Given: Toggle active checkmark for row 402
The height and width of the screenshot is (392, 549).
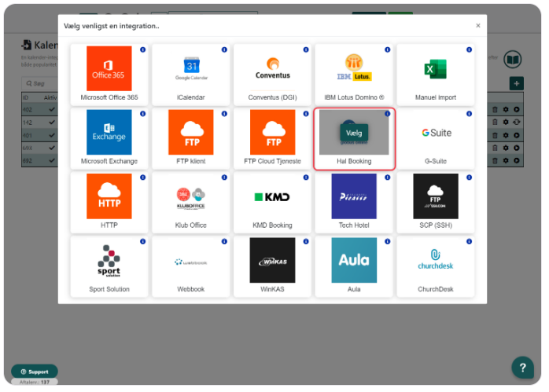Looking at the screenshot, I should point(52,109).
